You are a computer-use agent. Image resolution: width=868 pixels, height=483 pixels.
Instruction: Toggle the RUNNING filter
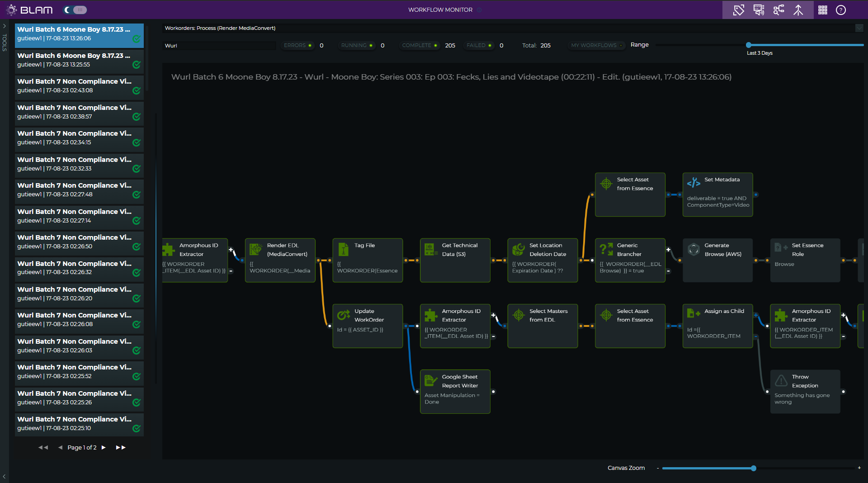pyautogui.click(x=357, y=45)
